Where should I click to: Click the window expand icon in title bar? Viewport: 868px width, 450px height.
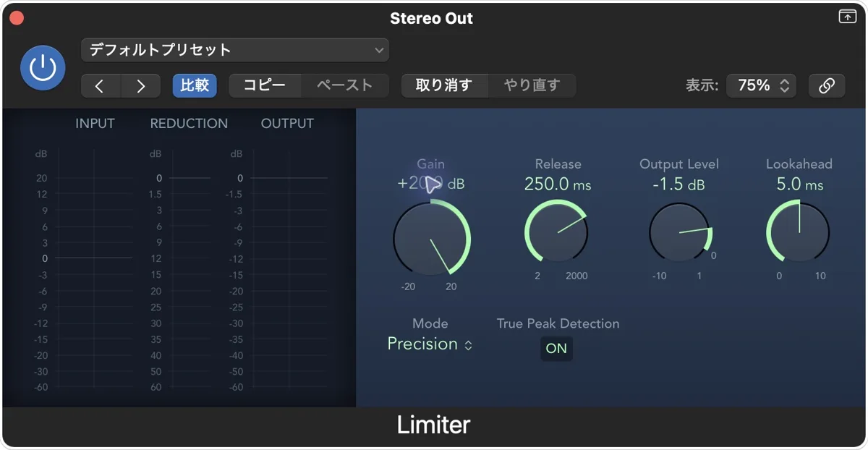(847, 17)
